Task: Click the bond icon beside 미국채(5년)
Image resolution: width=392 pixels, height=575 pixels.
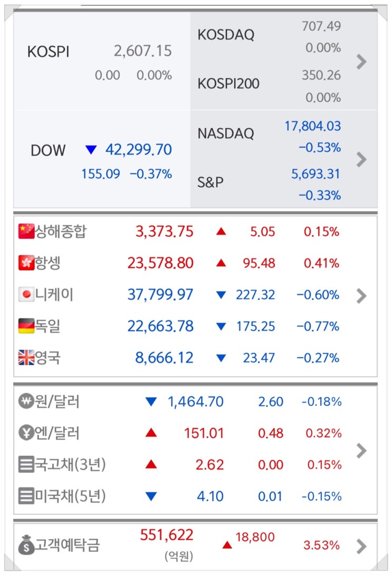Action: [26, 496]
